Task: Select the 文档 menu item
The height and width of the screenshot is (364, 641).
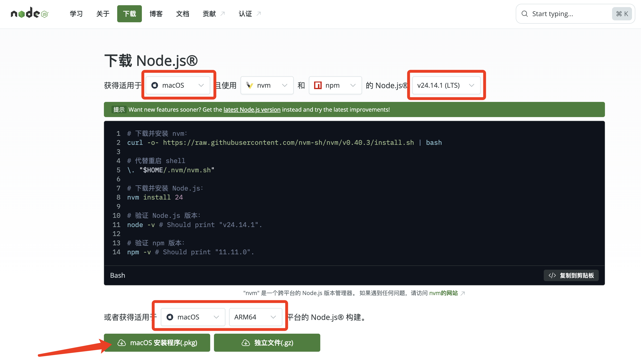Action: [x=182, y=14]
